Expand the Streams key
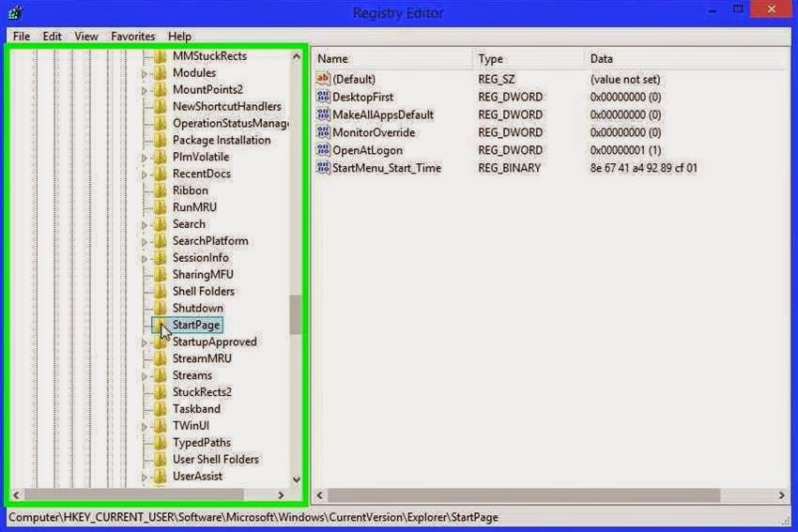The image size is (798, 532). point(144,376)
